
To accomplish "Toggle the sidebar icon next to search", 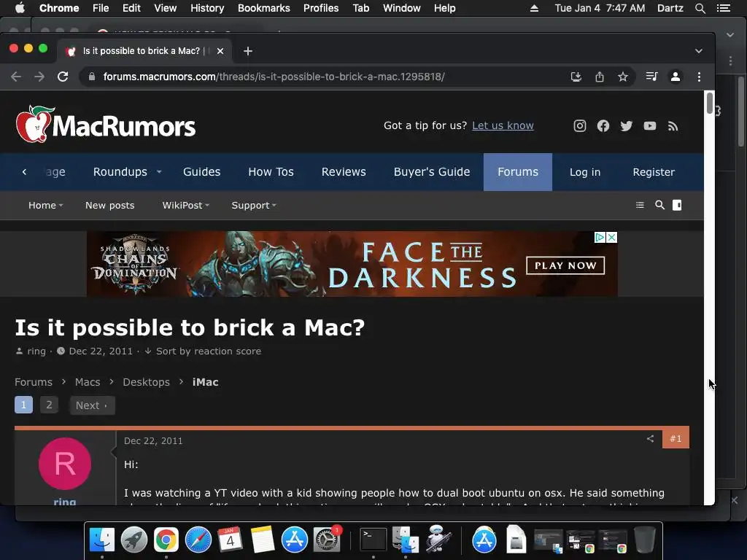I will click(677, 205).
